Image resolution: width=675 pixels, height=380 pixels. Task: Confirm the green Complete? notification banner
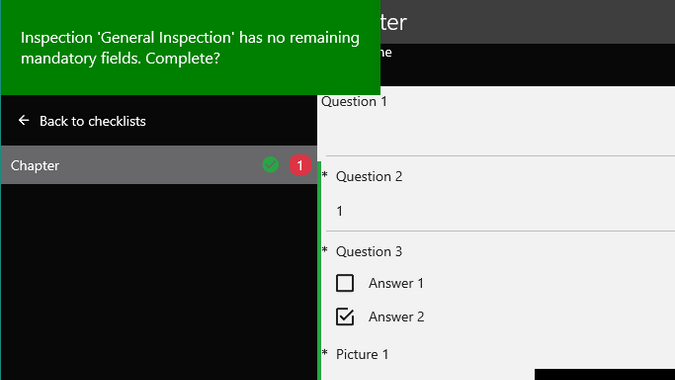[190, 47]
